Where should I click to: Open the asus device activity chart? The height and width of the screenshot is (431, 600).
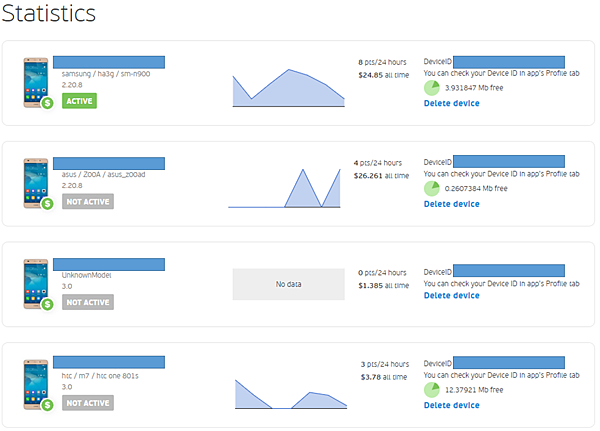tap(284, 188)
